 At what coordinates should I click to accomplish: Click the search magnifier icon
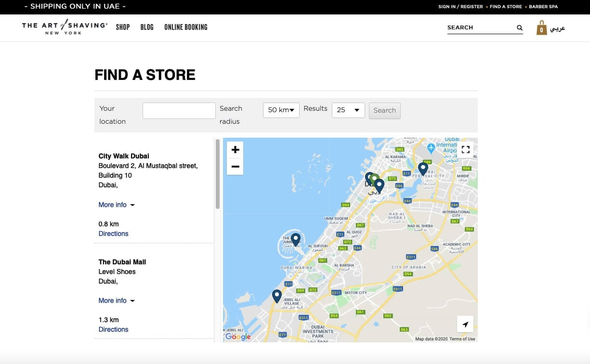pos(520,28)
